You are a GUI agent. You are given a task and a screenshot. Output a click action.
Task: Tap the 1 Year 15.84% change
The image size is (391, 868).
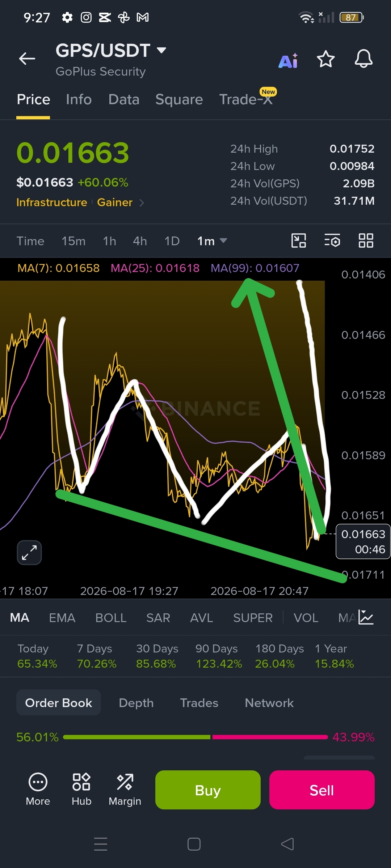pyautogui.click(x=335, y=656)
